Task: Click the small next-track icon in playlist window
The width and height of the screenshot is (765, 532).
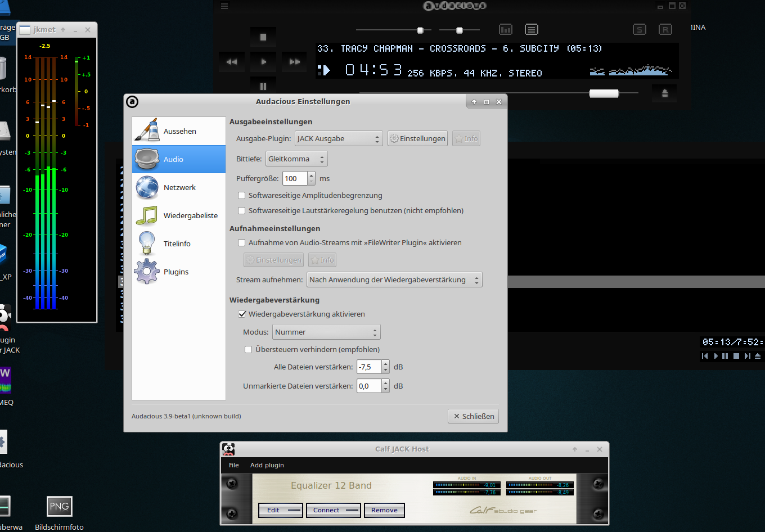Action: (748, 356)
